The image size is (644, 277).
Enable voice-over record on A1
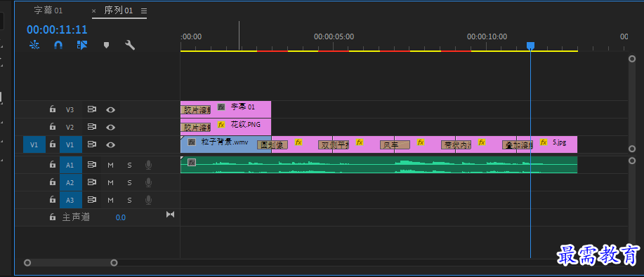pyautogui.click(x=148, y=165)
